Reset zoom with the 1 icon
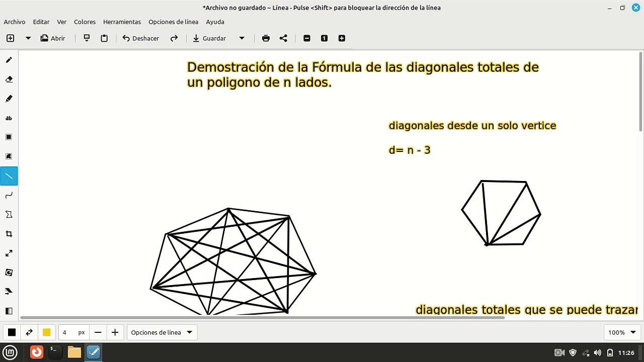 click(324, 38)
